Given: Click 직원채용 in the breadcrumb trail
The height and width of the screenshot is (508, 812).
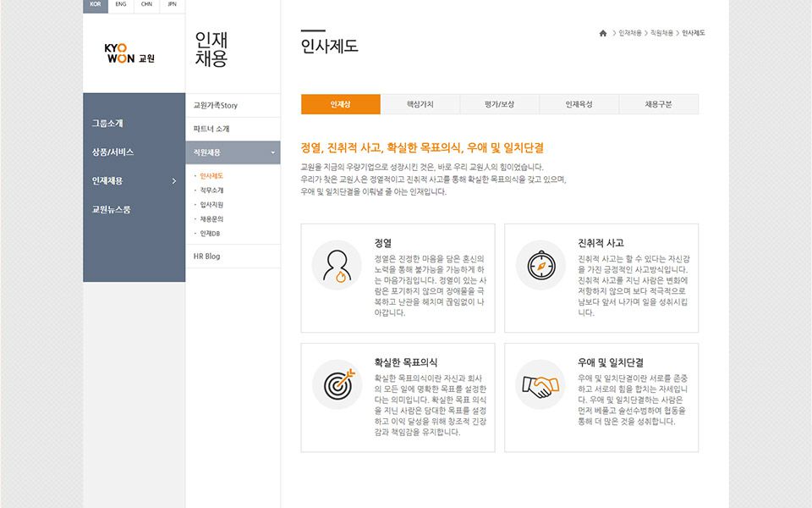Looking at the screenshot, I should pos(661,33).
